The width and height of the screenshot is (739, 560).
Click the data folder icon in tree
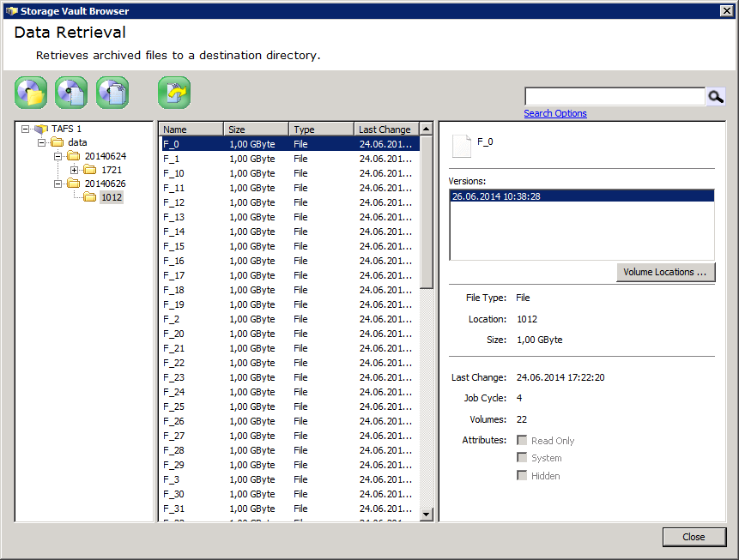[x=58, y=142]
